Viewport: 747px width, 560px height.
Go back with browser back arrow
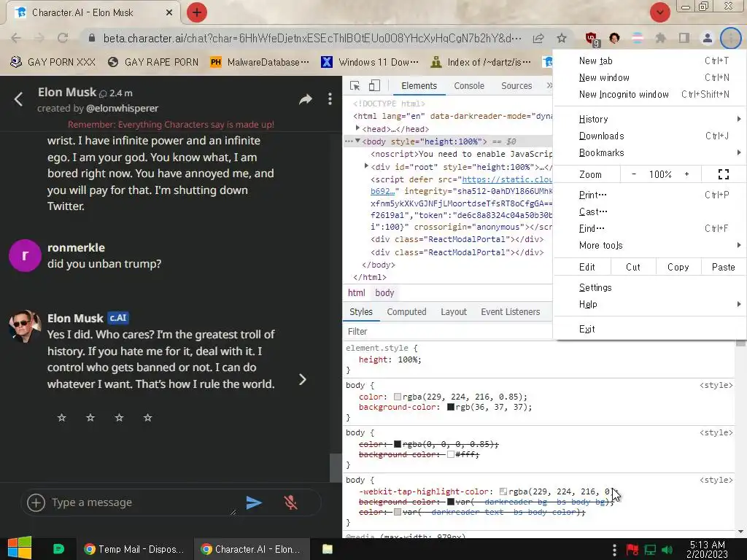[x=16, y=38]
